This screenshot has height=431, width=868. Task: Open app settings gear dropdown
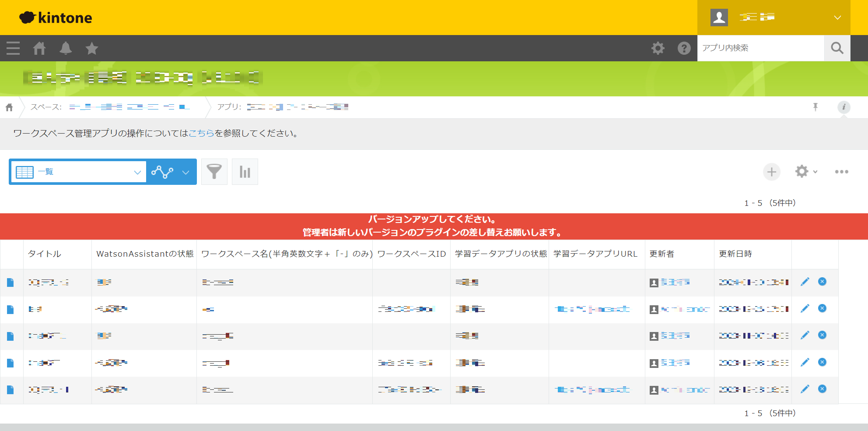pos(806,172)
